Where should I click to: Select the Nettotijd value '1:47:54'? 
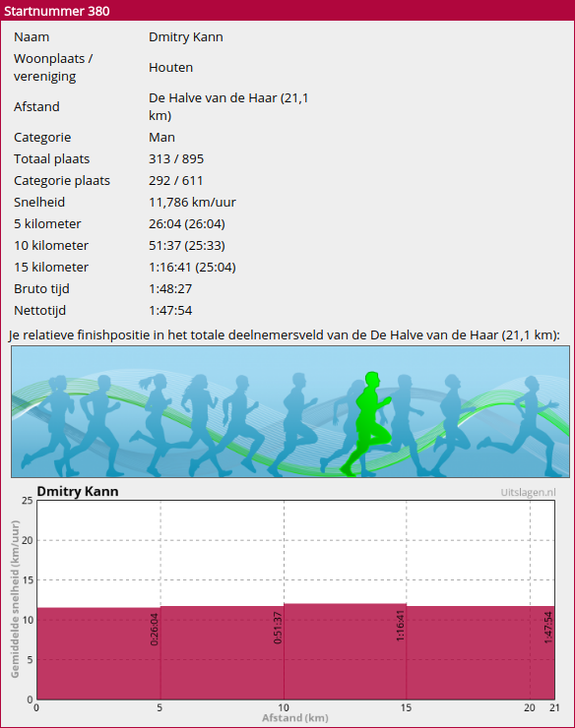pos(170,311)
